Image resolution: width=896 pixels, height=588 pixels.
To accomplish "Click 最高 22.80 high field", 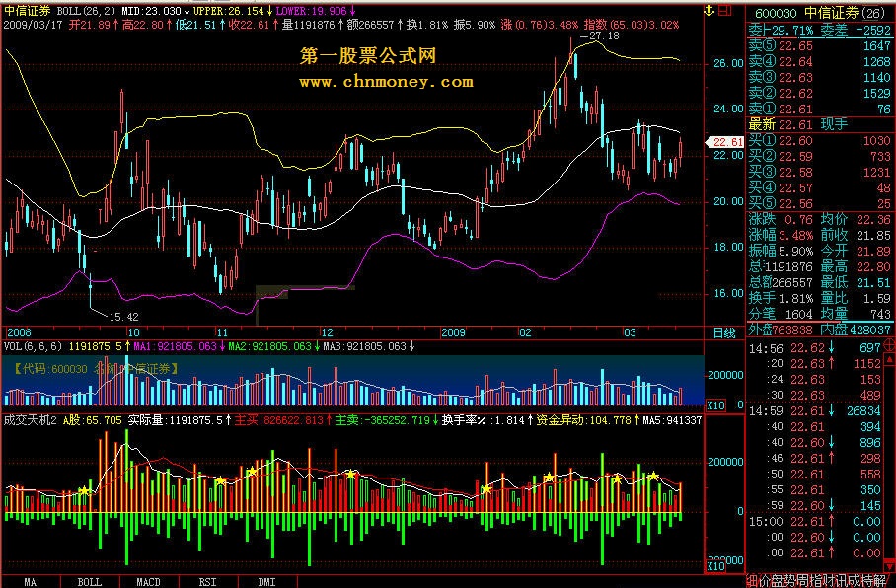I will click(856, 266).
